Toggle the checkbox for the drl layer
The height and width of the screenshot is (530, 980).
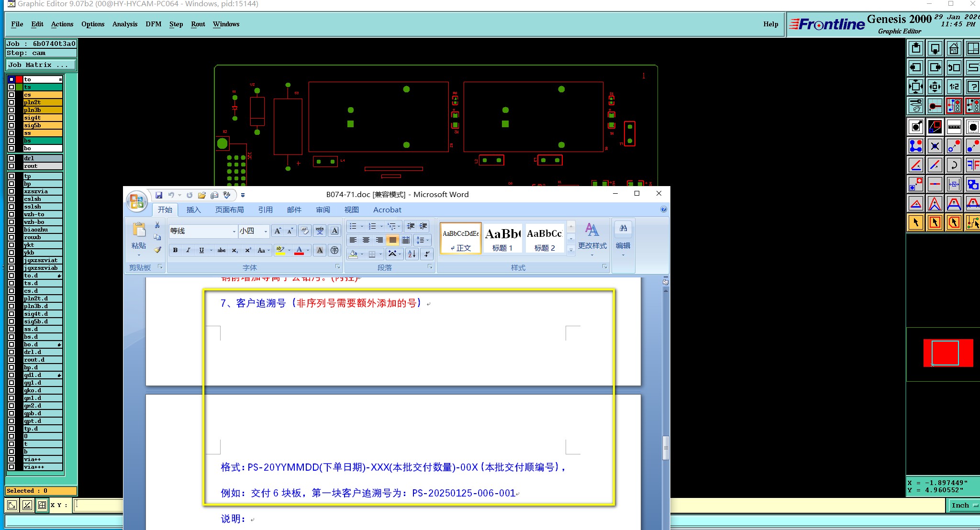11,158
